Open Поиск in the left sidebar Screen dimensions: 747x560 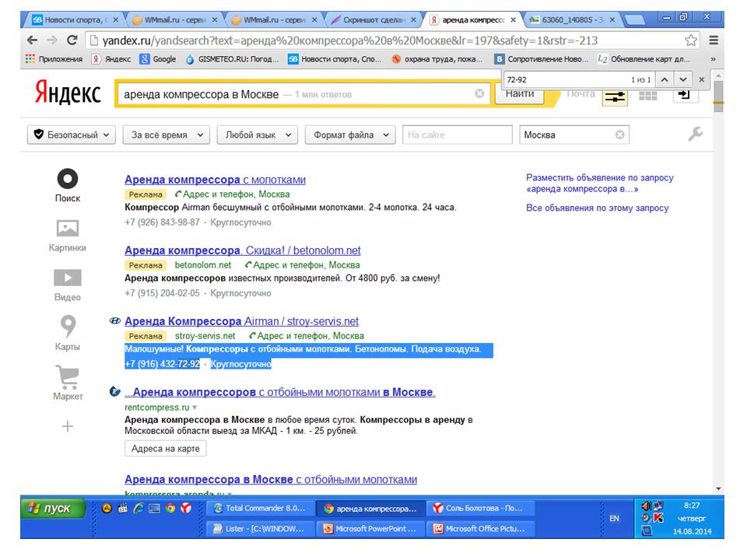point(68,186)
